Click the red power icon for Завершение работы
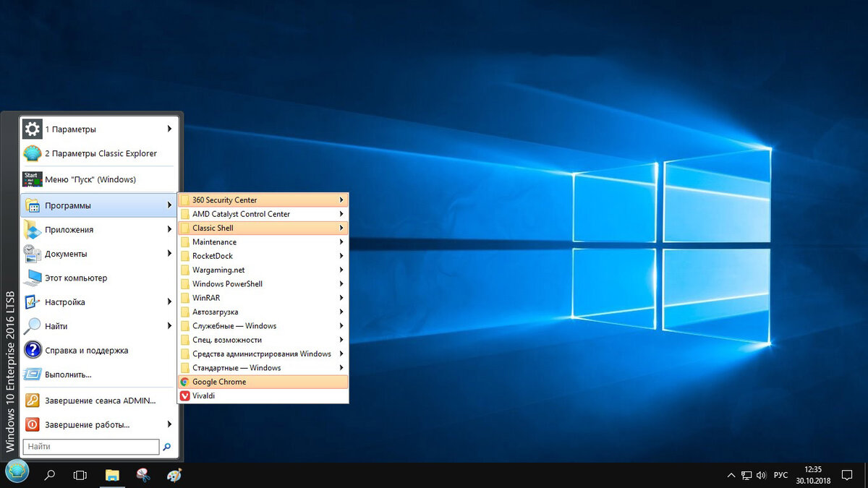 [33, 424]
